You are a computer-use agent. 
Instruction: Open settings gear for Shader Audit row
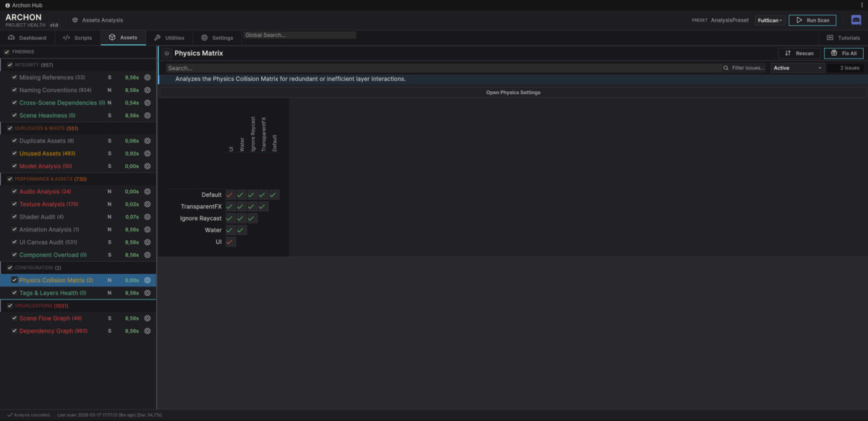147,217
